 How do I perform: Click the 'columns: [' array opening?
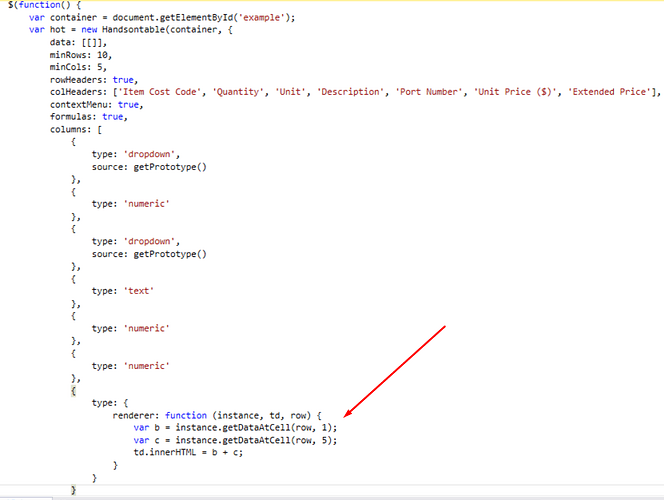pos(78,129)
